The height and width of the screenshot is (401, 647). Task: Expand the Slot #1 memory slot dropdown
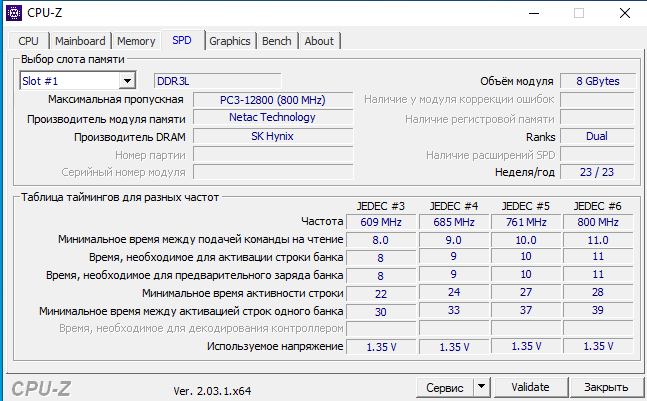point(127,81)
